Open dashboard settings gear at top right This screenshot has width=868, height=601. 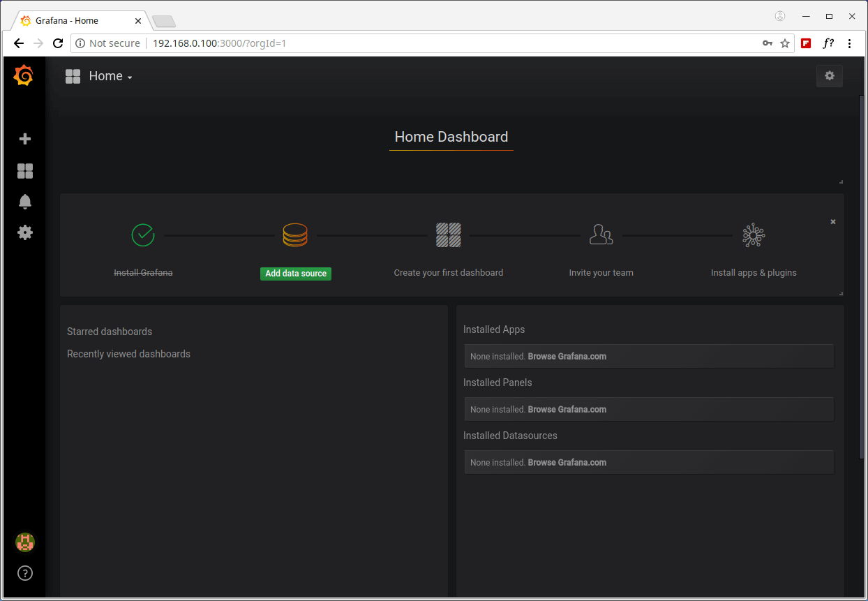(829, 76)
